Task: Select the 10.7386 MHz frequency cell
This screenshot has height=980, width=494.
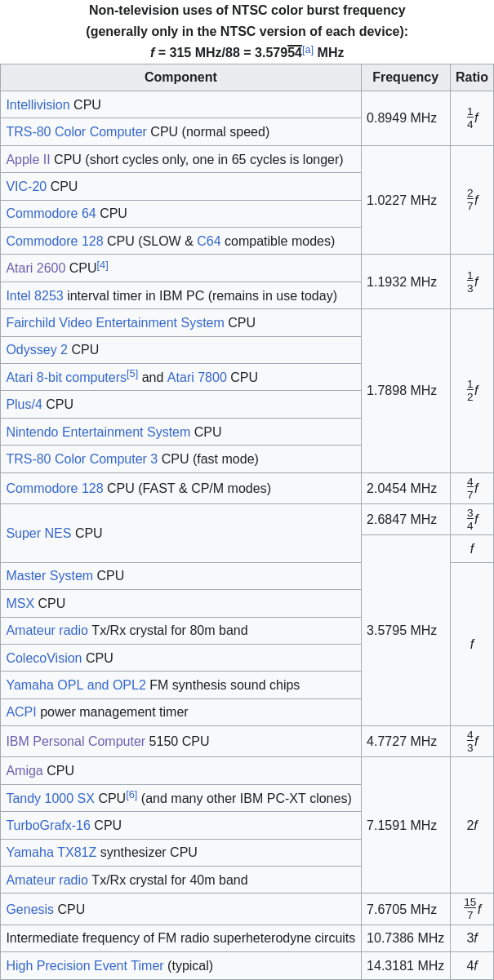Action: tap(406, 938)
